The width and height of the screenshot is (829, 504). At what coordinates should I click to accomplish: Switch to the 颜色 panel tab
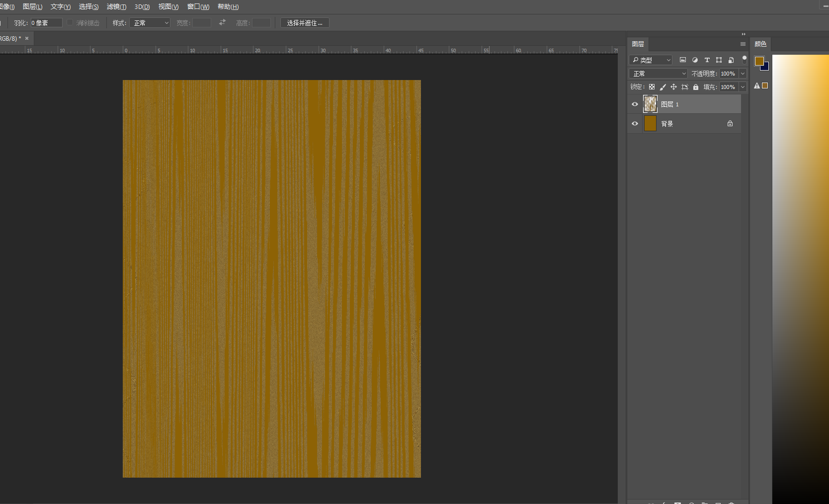(760, 44)
